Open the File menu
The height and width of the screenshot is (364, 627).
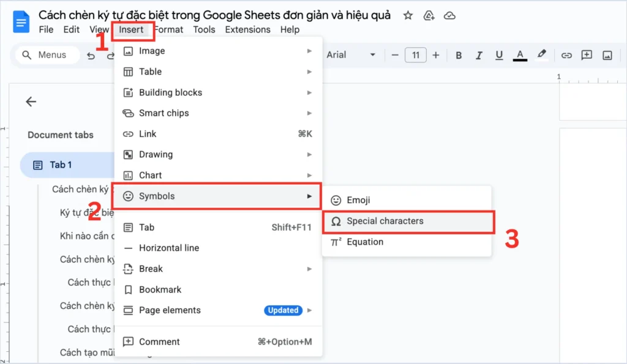[46, 29]
